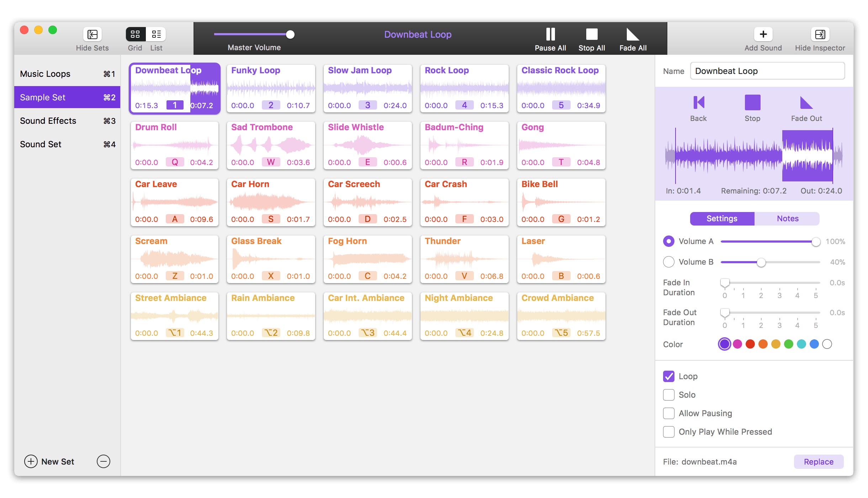Uncheck the Loop checkbox
This screenshot has height=498, width=868.
[669, 376]
